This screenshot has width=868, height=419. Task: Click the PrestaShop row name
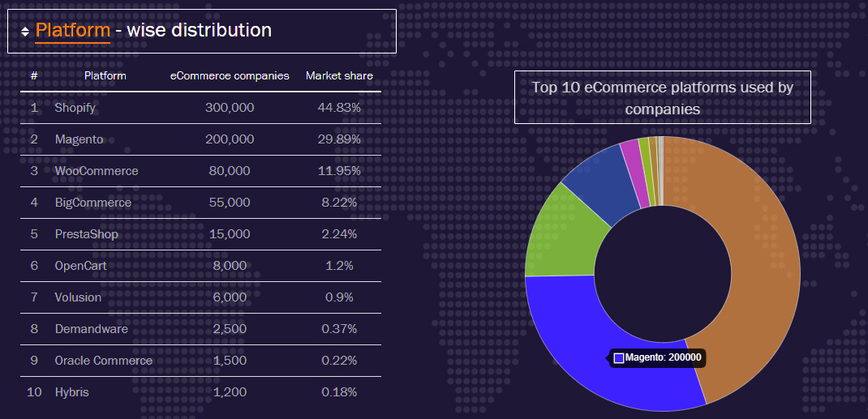pos(86,234)
